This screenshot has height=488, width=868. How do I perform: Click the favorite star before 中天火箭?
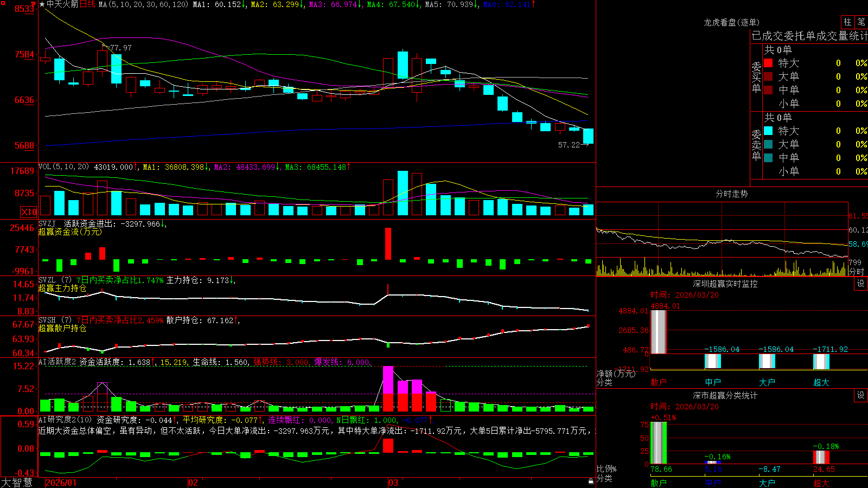pyautogui.click(x=42, y=4)
